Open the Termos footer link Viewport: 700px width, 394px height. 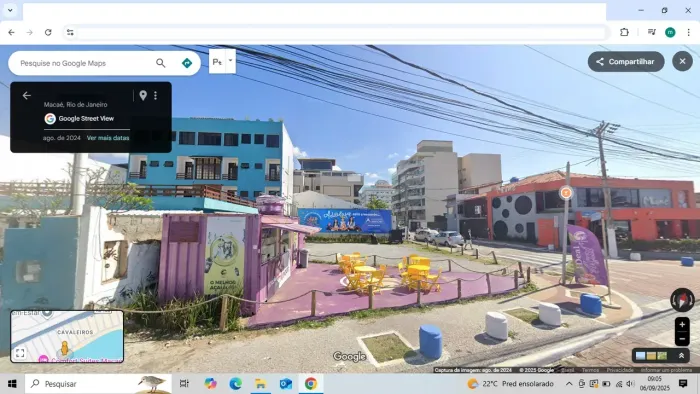[590, 370]
